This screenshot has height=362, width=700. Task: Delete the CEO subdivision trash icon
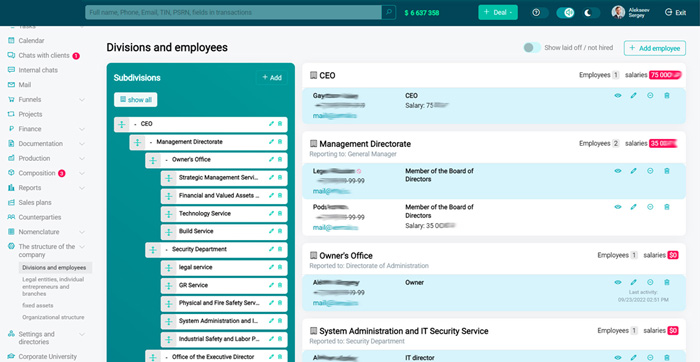(280, 124)
